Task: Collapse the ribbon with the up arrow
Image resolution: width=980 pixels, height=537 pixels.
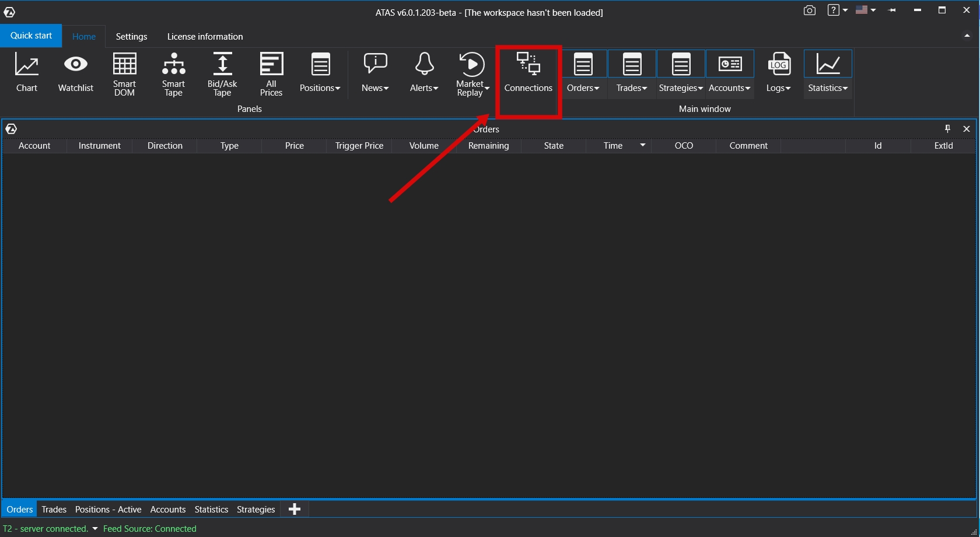Action: 967,36
